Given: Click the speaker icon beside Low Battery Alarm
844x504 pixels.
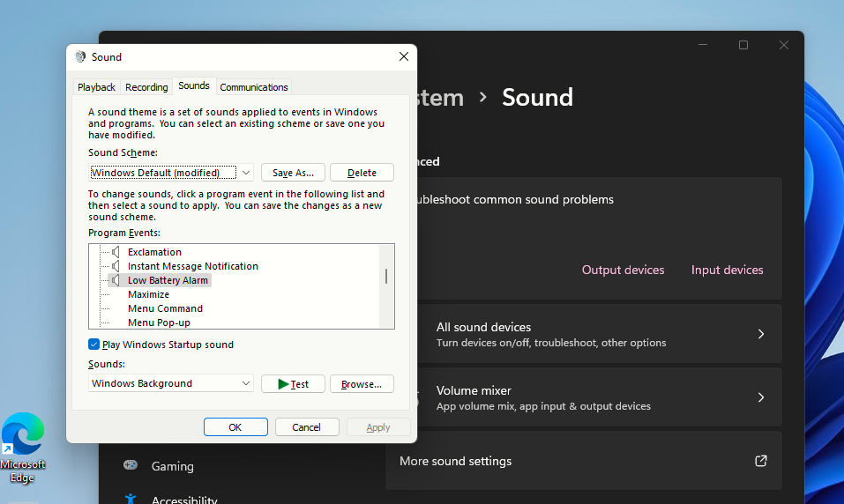Looking at the screenshot, I should pos(115,280).
